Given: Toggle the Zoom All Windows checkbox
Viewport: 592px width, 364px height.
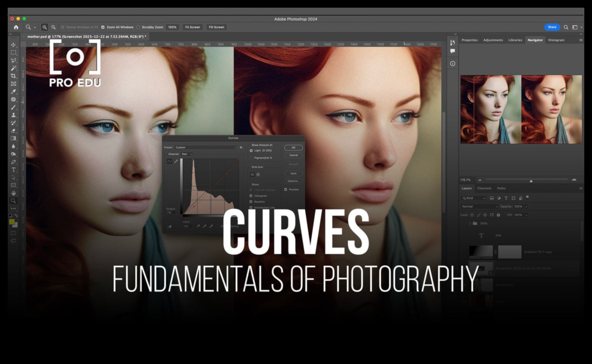Looking at the screenshot, I should click(x=103, y=27).
